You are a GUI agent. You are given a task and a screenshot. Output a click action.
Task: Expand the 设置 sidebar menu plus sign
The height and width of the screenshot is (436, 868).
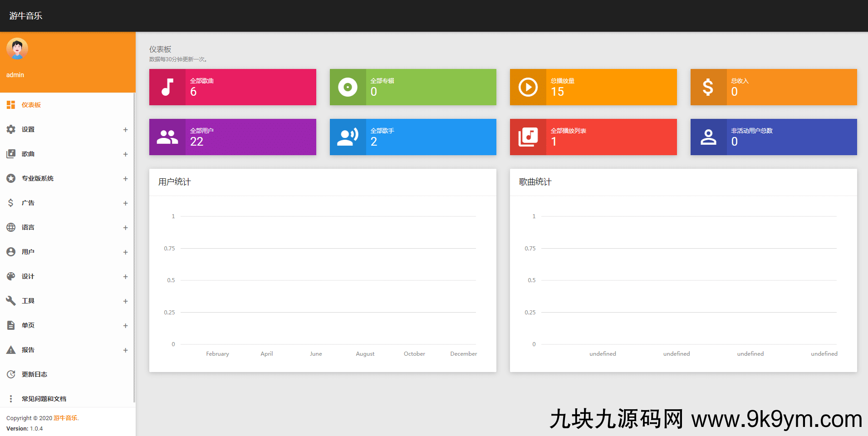click(125, 130)
